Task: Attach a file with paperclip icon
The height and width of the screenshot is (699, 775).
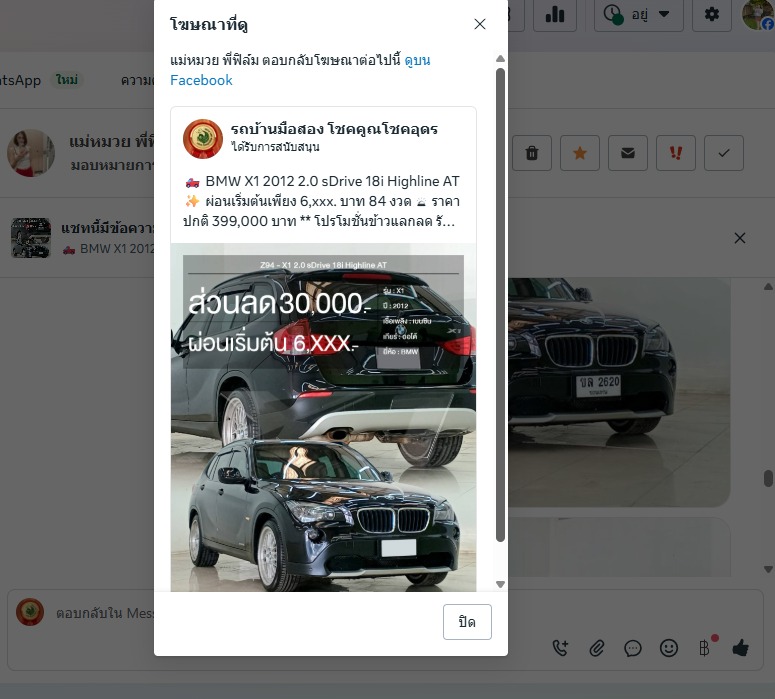Action: click(597, 648)
